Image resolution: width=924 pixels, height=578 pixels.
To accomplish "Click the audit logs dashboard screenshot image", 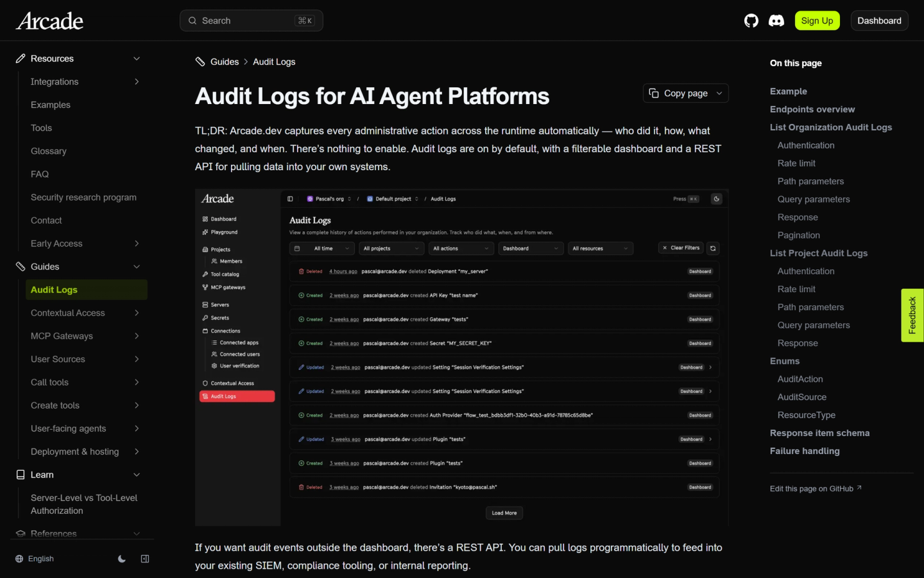I will coord(462,358).
